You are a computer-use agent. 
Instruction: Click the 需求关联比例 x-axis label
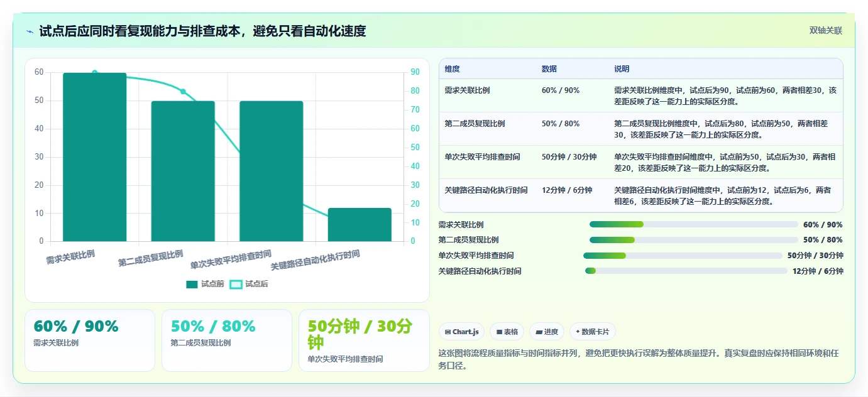[x=70, y=256]
